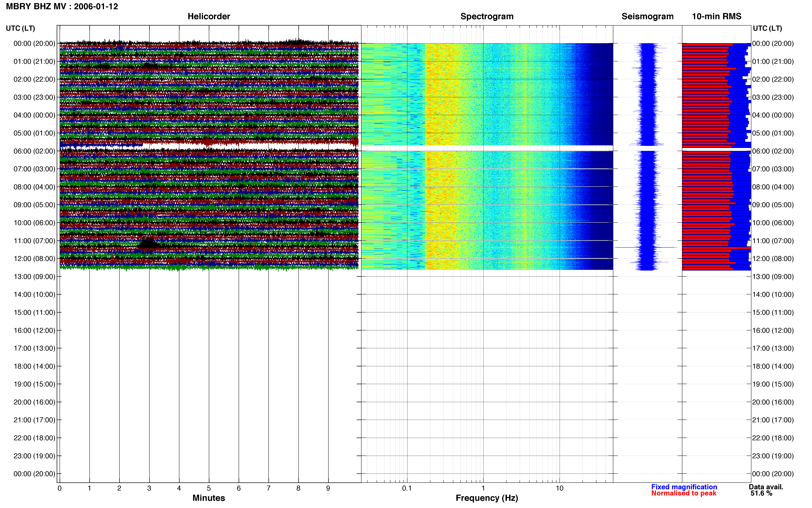Click the white data gap in the spectrogram
The width and height of the screenshot is (812, 508).
(x=487, y=148)
